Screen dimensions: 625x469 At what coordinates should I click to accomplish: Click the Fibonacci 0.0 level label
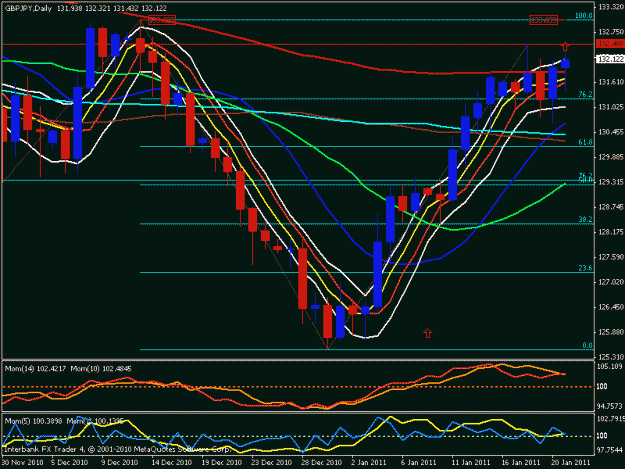587,345
